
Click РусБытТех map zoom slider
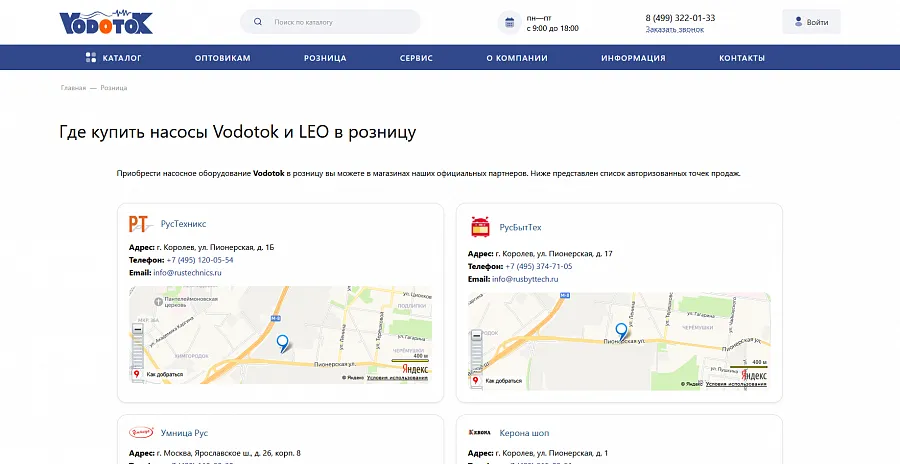click(476, 356)
